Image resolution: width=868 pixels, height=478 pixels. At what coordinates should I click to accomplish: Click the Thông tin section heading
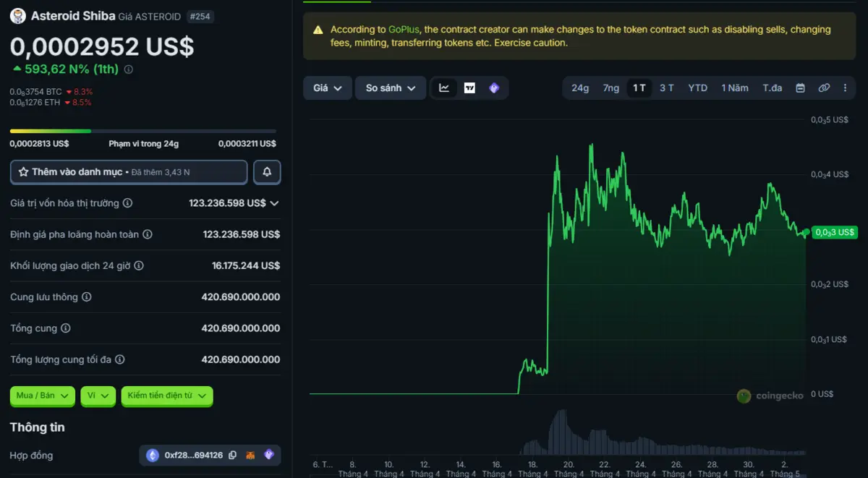(x=37, y=427)
